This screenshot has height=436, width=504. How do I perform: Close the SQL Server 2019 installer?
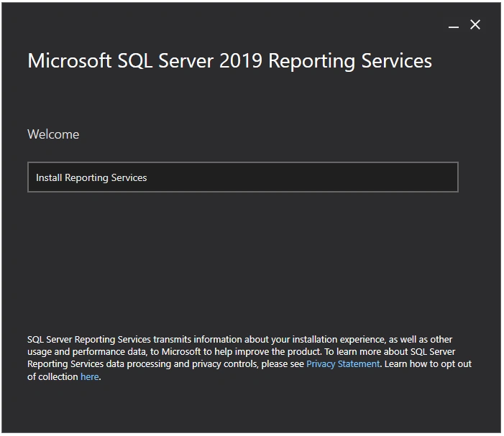(475, 24)
